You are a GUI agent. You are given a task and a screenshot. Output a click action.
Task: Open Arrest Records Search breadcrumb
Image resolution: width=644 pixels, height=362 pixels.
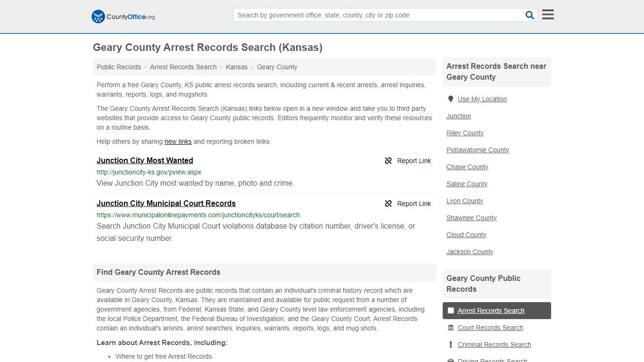click(183, 67)
